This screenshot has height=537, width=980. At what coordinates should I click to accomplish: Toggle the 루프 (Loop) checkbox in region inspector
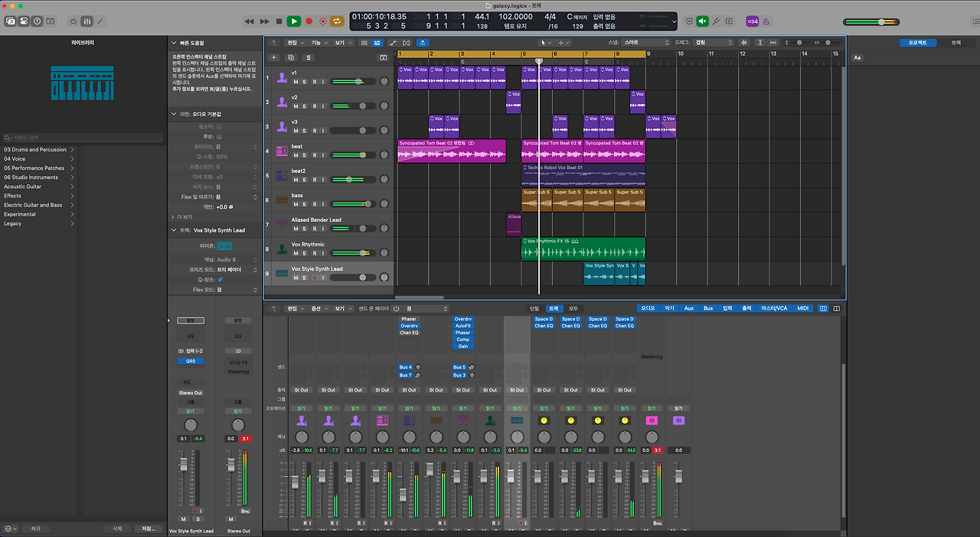click(219, 136)
